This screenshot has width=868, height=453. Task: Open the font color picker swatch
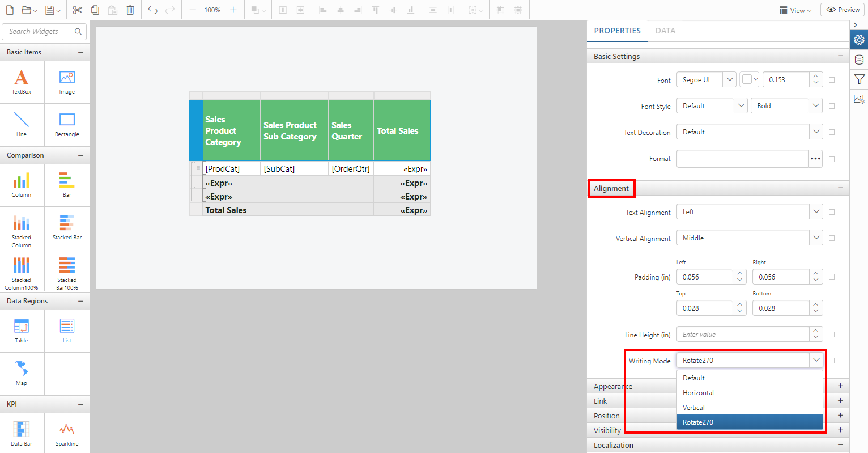(x=749, y=80)
